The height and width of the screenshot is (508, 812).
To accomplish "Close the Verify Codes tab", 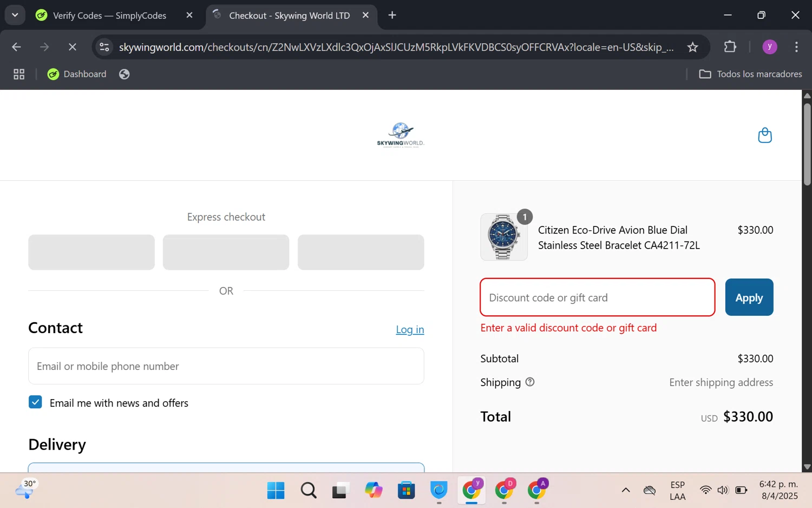I will pos(189,15).
